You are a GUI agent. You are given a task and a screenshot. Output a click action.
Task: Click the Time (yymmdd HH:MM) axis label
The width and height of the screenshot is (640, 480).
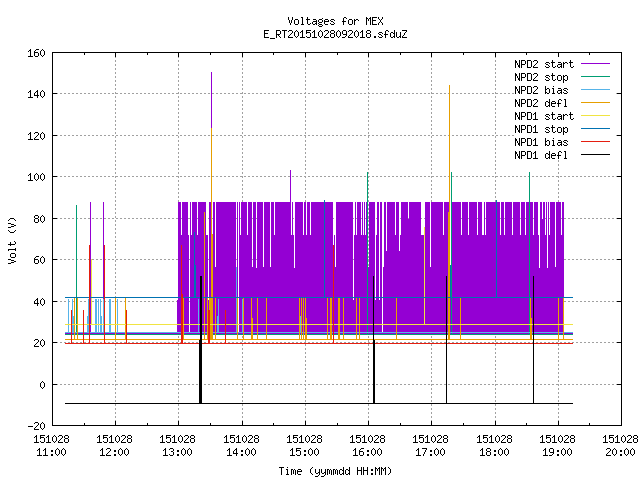tap(335, 471)
